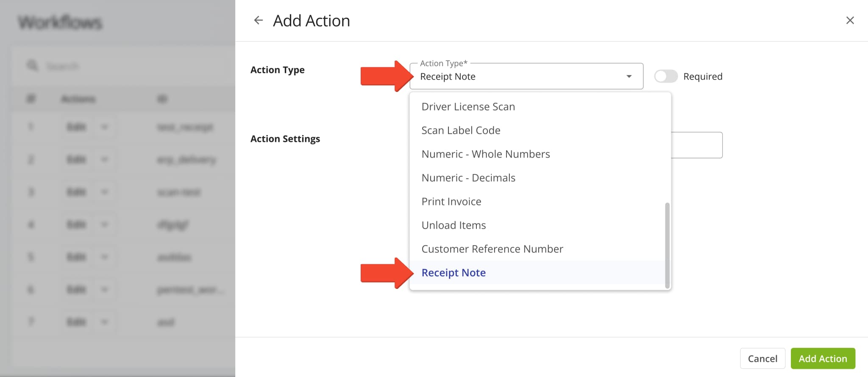Click the back arrow beside Add Action

point(258,20)
